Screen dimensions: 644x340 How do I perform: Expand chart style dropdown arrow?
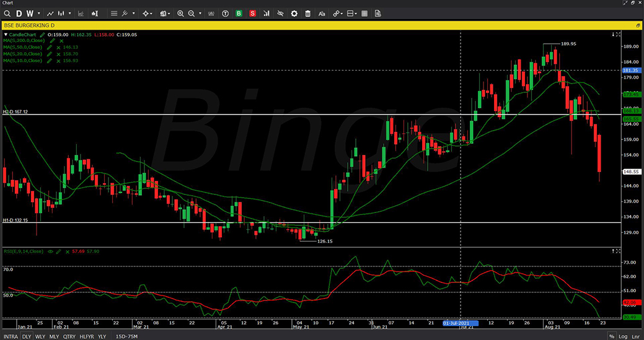click(x=70, y=14)
